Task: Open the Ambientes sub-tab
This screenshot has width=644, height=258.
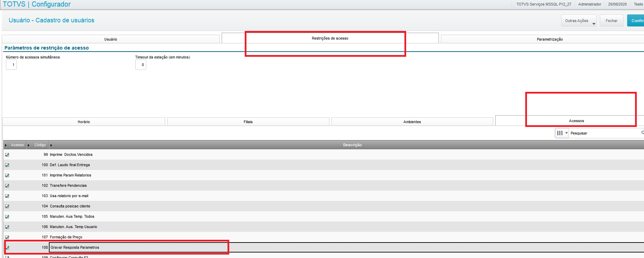Action: click(x=412, y=122)
